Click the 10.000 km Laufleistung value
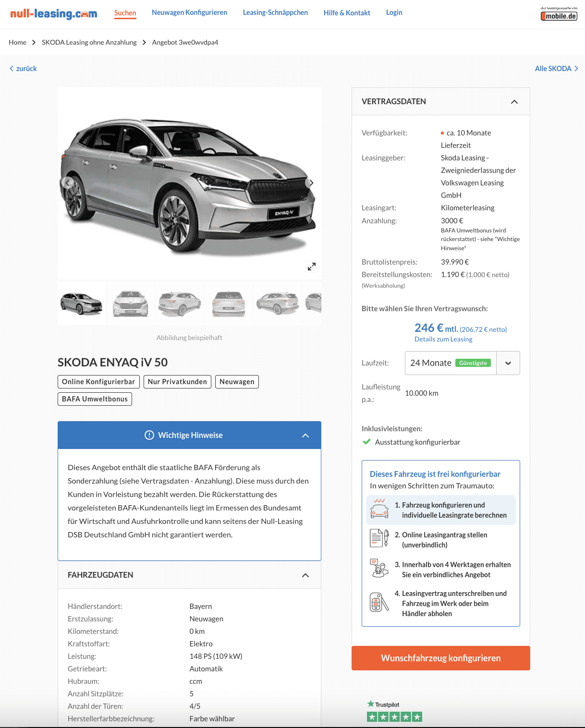The width and height of the screenshot is (585, 728). (x=422, y=393)
